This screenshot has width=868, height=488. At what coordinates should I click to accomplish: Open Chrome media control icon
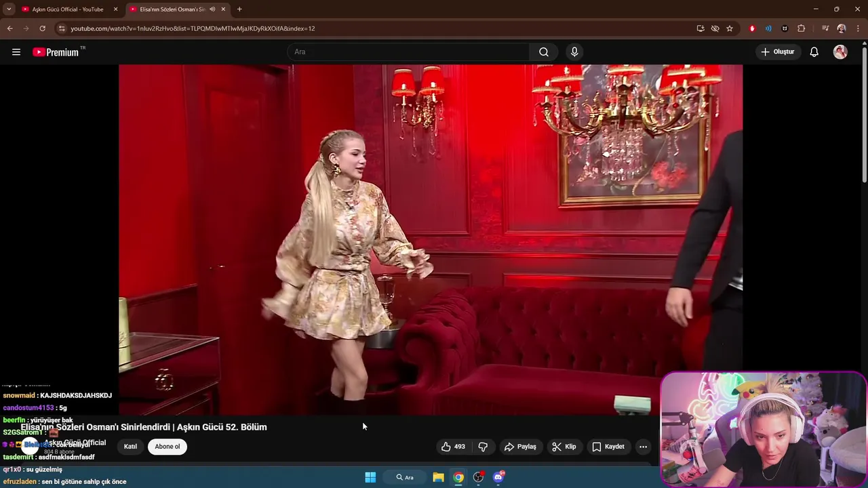point(825,28)
